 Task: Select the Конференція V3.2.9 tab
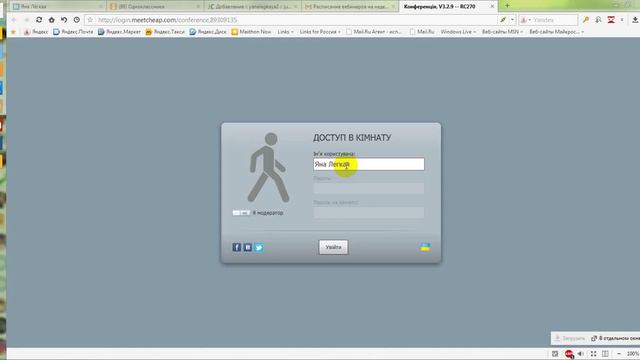pyautogui.click(x=448, y=6)
